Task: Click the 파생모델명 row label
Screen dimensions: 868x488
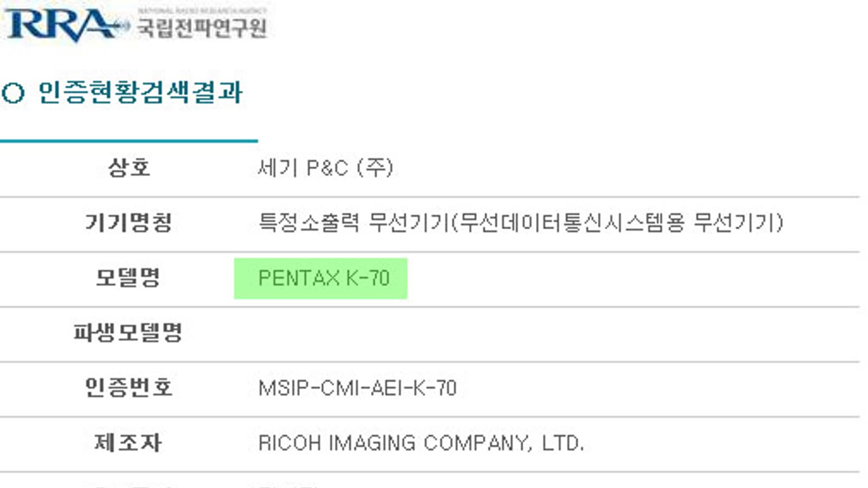Action: (129, 332)
